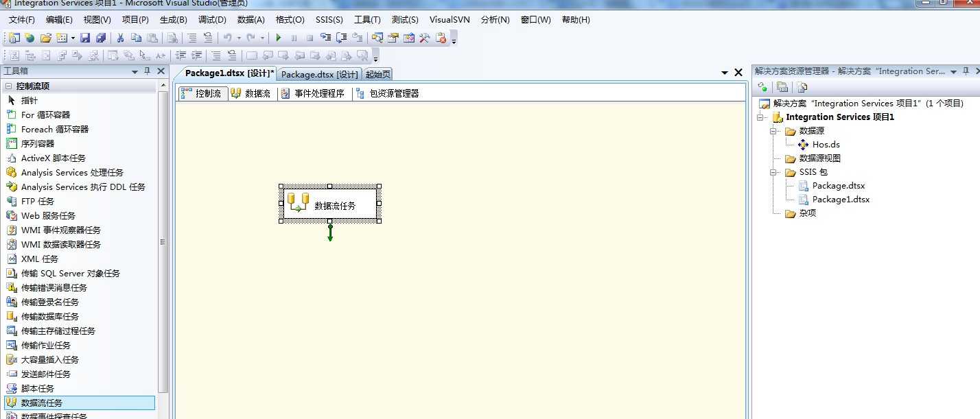Screen dimensions: 980x419
Task: Click the Redo arrow icon
Action: click(251, 38)
